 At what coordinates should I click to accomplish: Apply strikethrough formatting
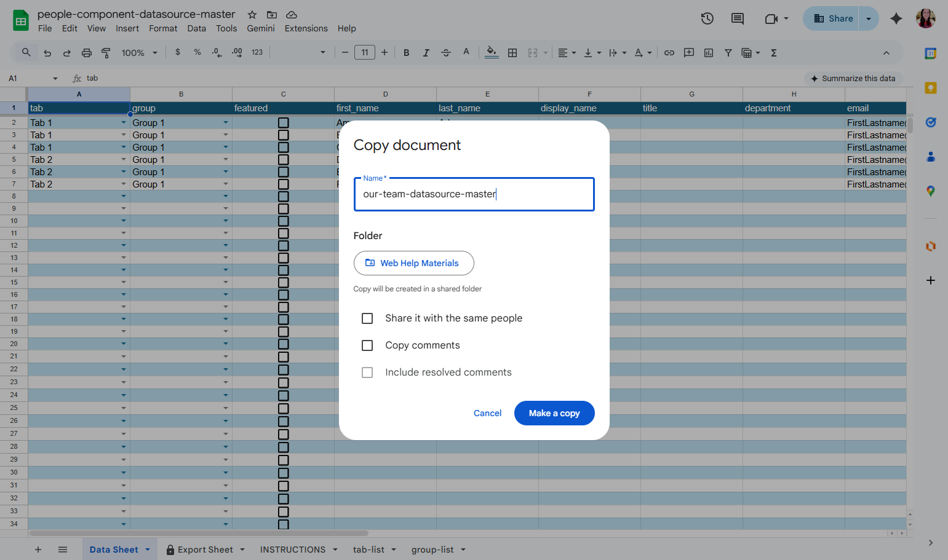pos(446,53)
